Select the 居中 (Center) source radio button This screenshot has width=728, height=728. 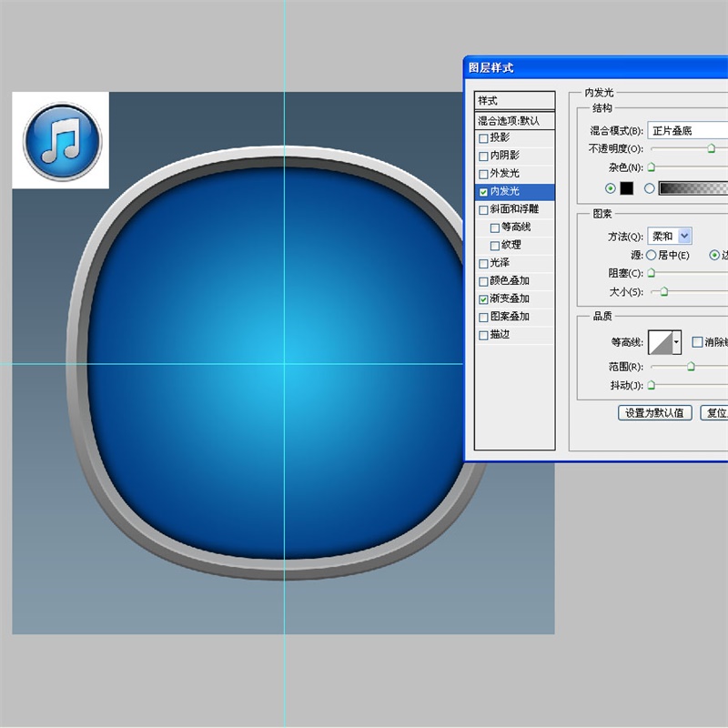tap(651, 256)
